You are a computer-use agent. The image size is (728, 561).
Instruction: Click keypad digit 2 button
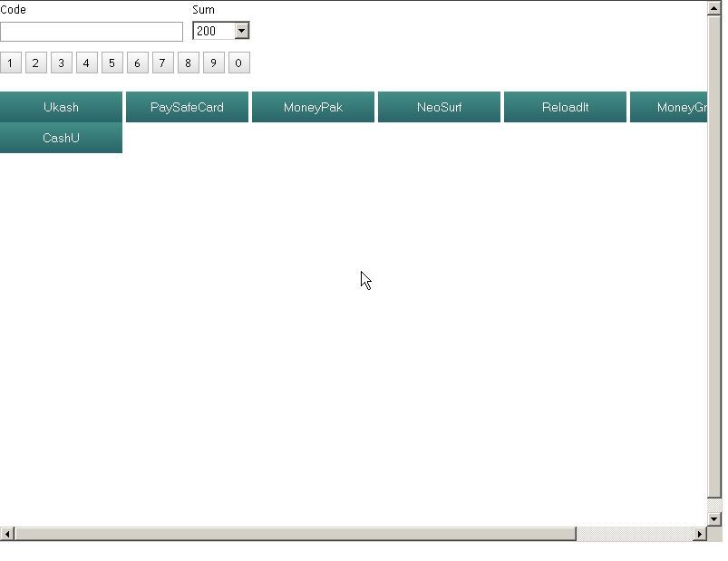tap(35, 63)
